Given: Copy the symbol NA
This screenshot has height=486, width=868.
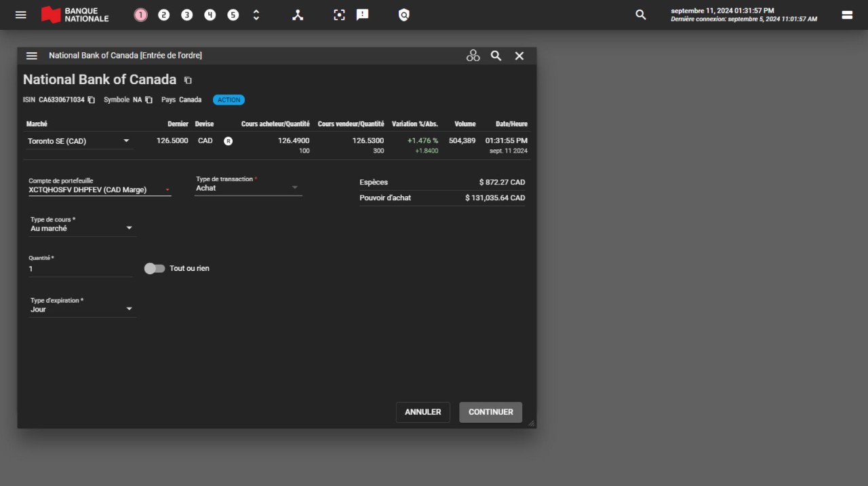Looking at the screenshot, I should 149,100.
